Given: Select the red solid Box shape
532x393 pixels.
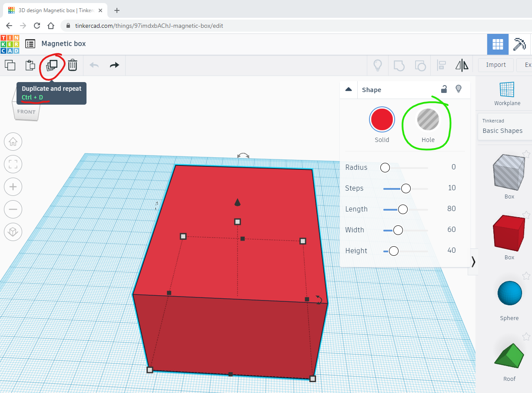Looking at the screenshot, I should [509, 233].
